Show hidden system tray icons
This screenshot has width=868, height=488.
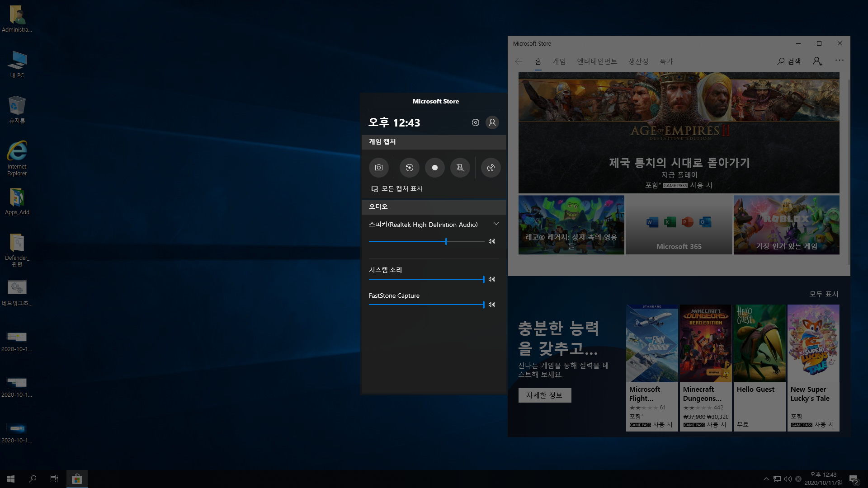coord(766,479)
